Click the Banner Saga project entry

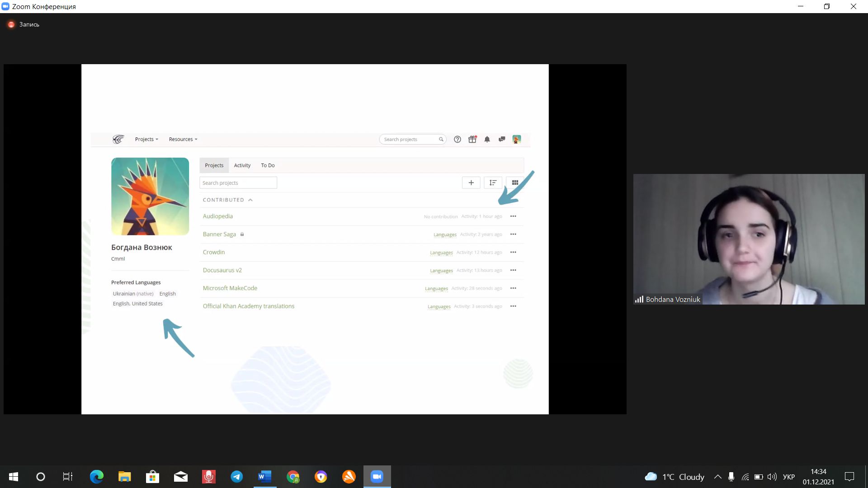(219, 234)
